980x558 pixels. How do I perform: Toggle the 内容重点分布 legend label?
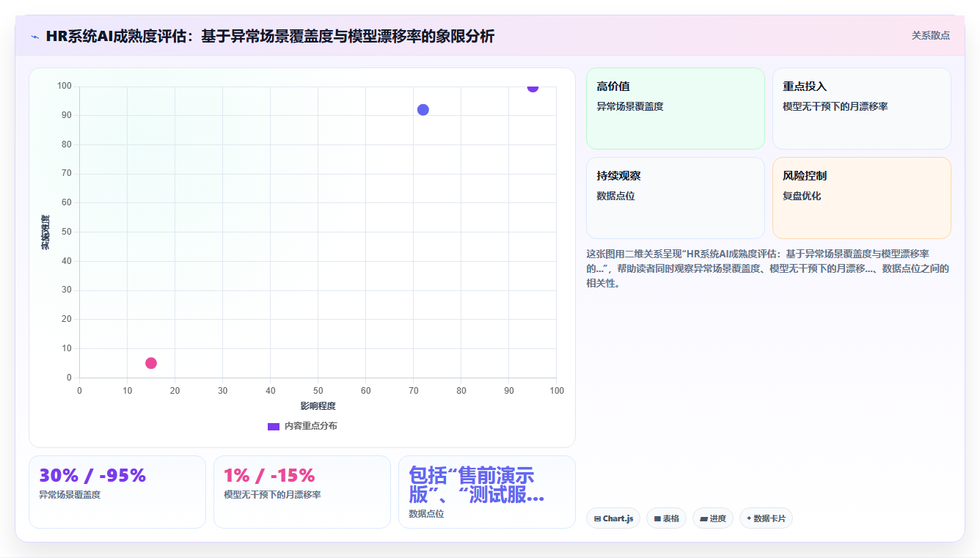pos(311,426)
